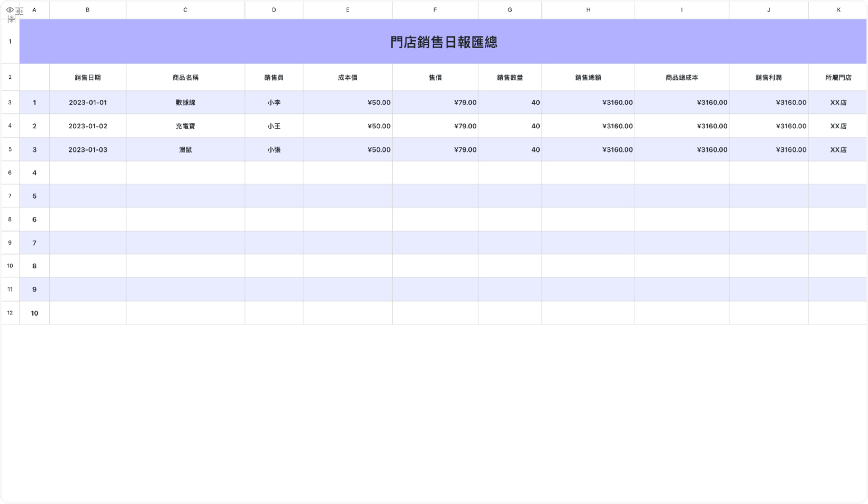Click the 銷售利潤 header cell
Viewport: 868px width, 504px height.
768,77
